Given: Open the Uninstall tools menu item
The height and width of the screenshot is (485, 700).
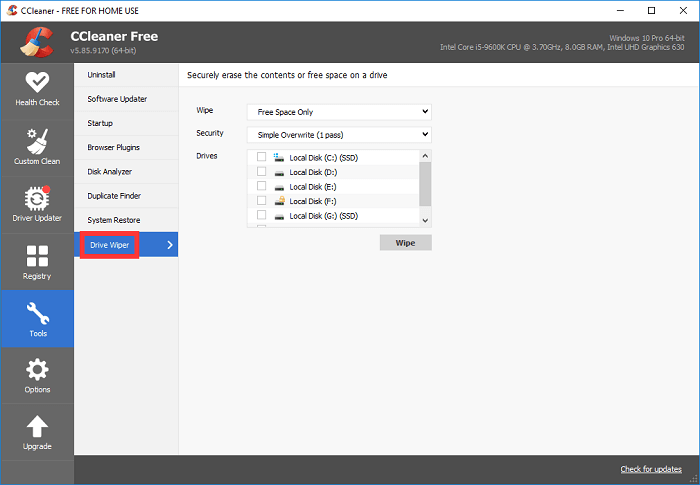Looking at the screenshot, I should (102, 75).
